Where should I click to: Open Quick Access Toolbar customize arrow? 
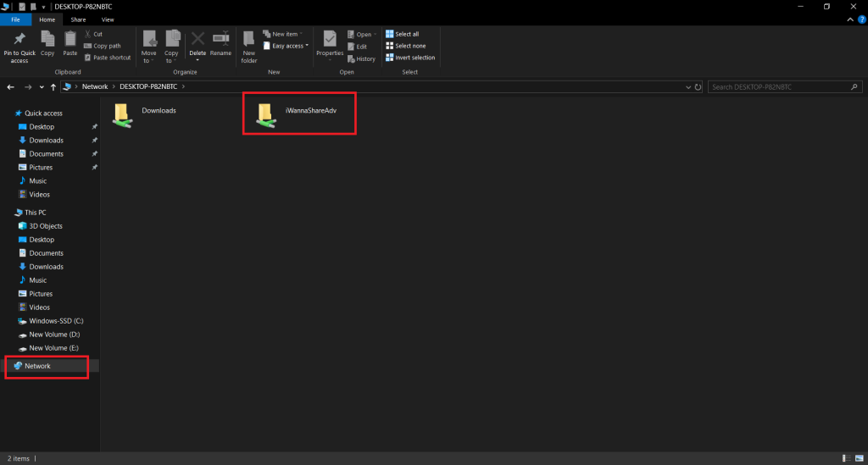coord(43,7)
